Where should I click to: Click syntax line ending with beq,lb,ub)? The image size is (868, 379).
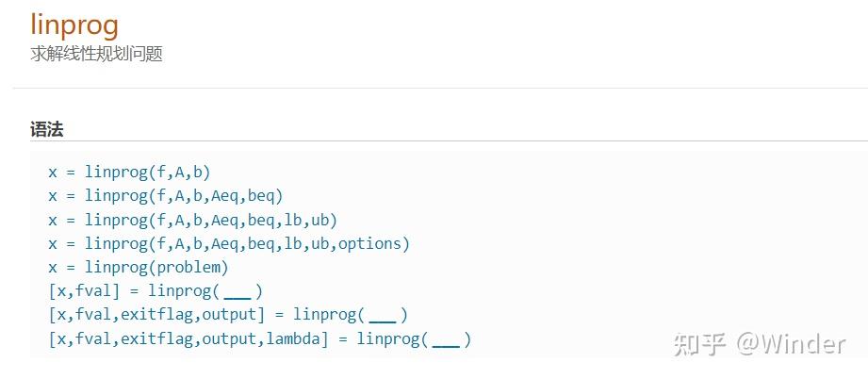[192, 220]
